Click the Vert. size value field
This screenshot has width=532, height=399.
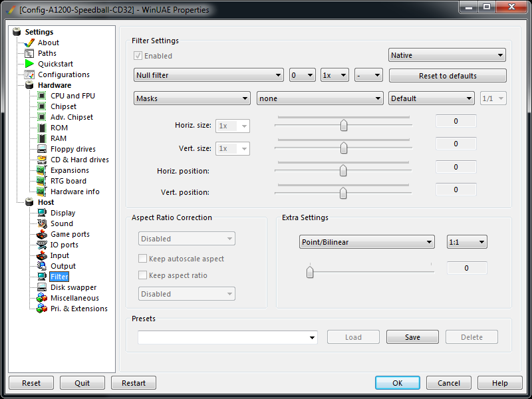[x=456, y=144]
